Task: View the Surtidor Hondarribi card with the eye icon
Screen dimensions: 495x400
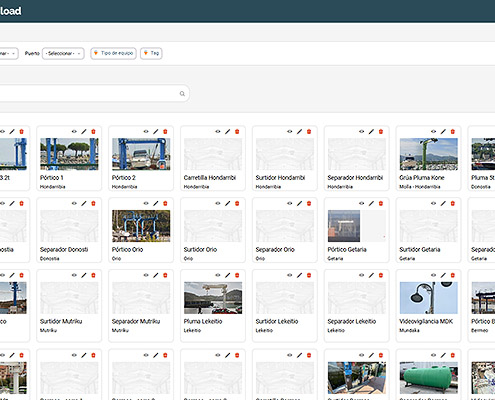Action: [x=290, y=132]
